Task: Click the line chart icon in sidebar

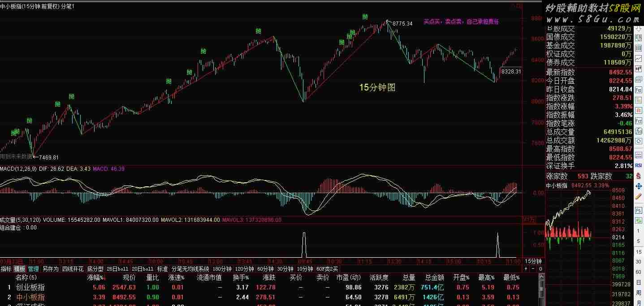Action: coord(639,58)
